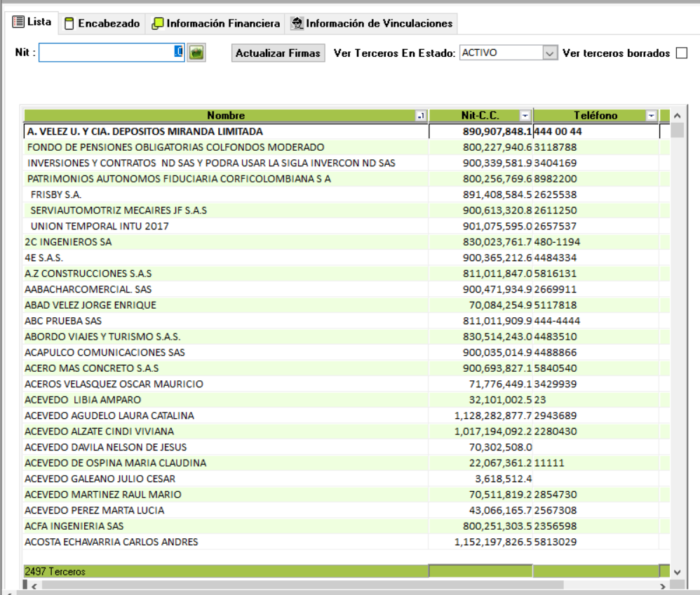The image size is (700, 595).
Task: Switch to the Lista tab
Action: coord(32,22)
